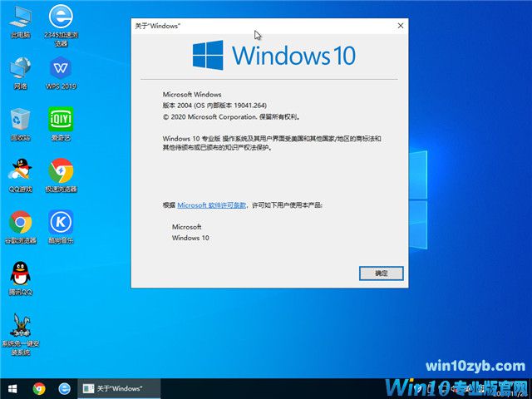Open the Microsoft 软件许可条款 link
The height and width of the screenshot is (399, 532).
click(x=211, y=204)
